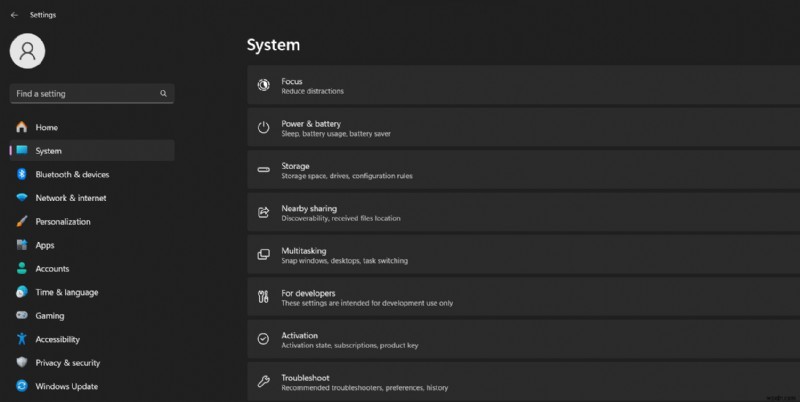The image size is (800, 402).
Task: Open the user profile avatar
Action: tap(28, 51)
